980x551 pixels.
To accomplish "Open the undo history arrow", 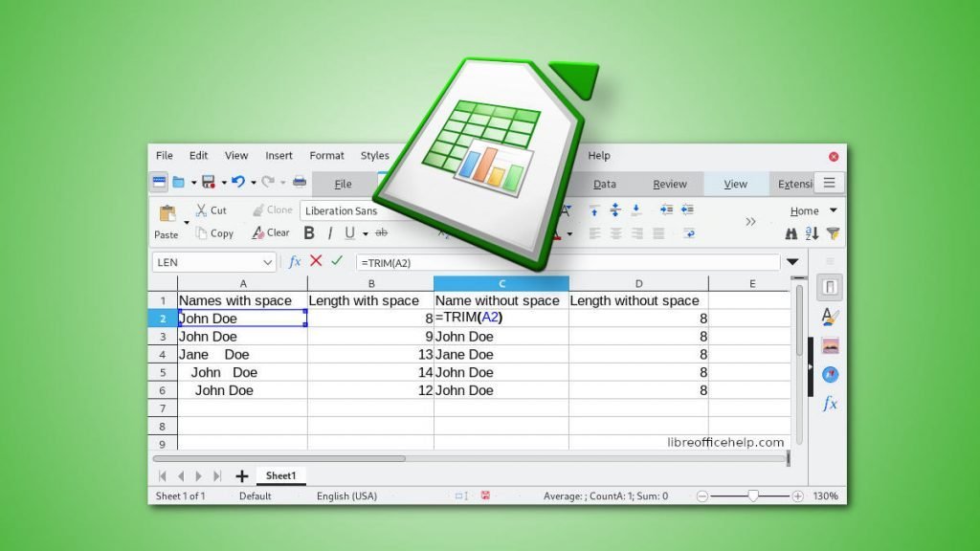I will click(x=253, y=183).
